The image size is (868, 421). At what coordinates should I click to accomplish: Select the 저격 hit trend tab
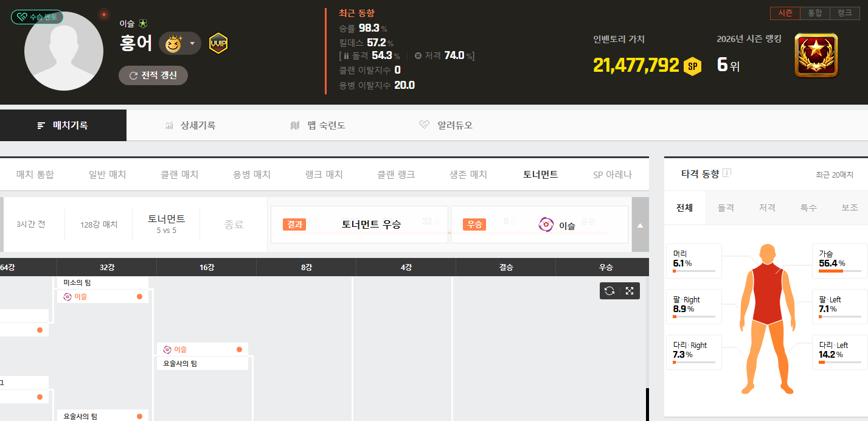pos(767,208)
